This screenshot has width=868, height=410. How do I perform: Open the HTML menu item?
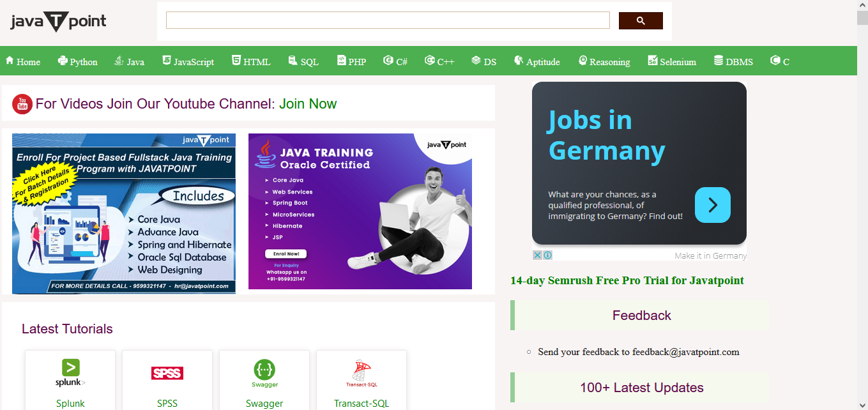(x=257, y=62)
